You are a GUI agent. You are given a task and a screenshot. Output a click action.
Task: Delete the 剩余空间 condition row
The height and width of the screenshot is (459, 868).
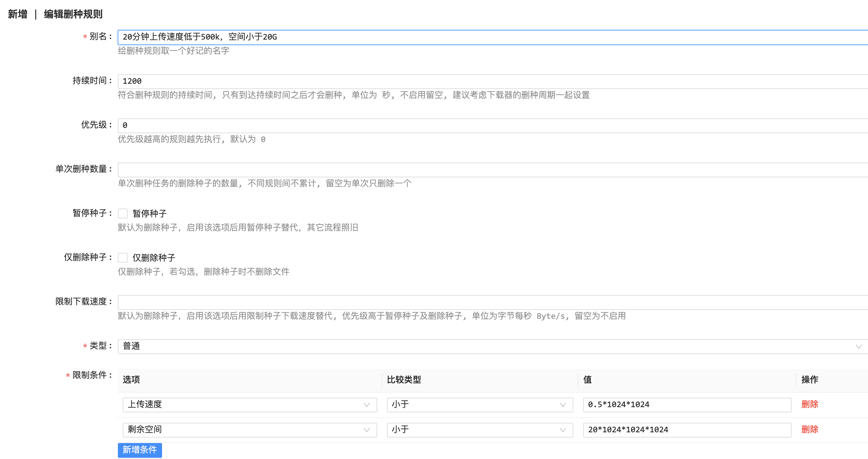(809, 429)
